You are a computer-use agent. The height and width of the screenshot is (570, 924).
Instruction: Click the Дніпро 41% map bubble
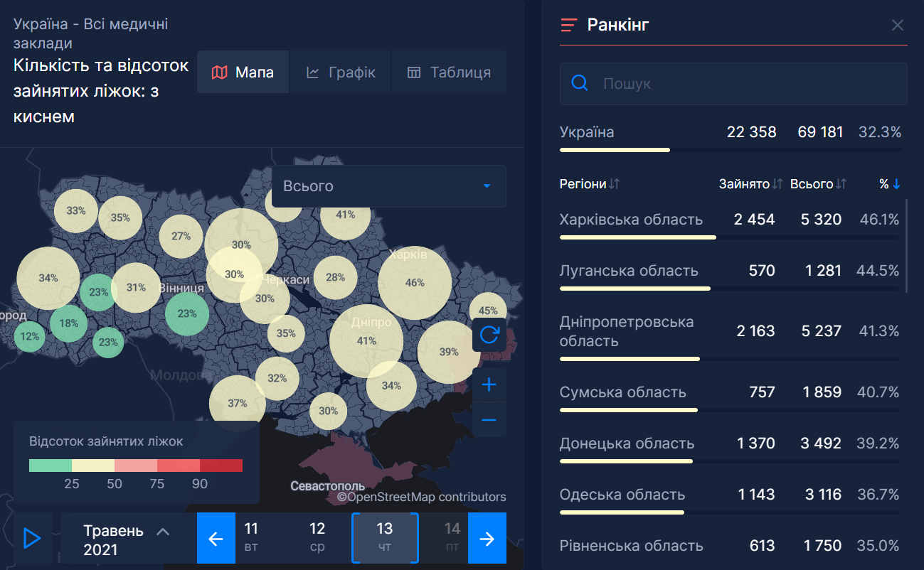point(366,340)
